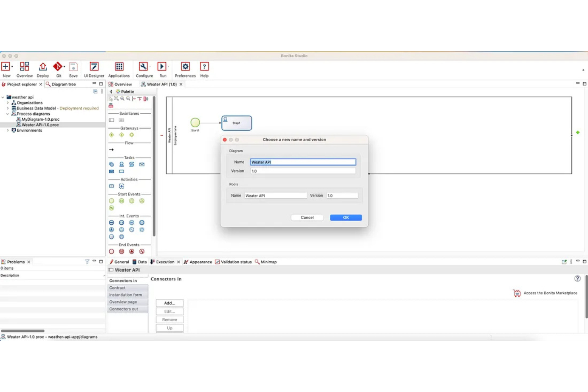Pick the Service task gear icon
The height and width of the screenshot is (392, 588).
112,164
